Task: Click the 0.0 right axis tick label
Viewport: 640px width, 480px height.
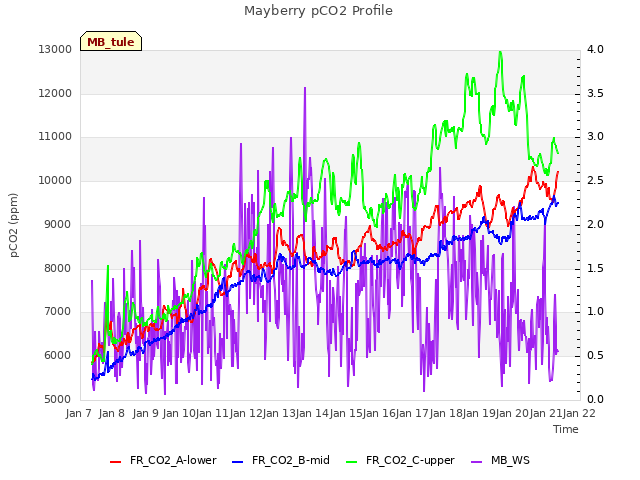Action: [595, 399]
